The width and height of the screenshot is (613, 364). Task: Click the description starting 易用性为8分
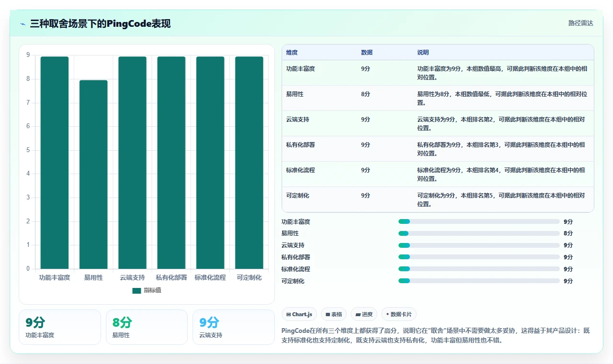click(x=502, y=99)
